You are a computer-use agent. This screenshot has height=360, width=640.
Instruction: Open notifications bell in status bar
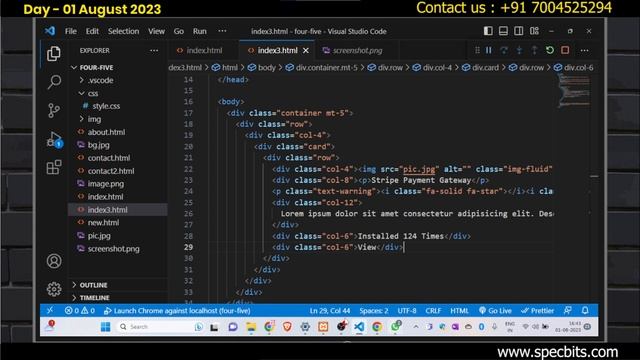tap(585, 311)
